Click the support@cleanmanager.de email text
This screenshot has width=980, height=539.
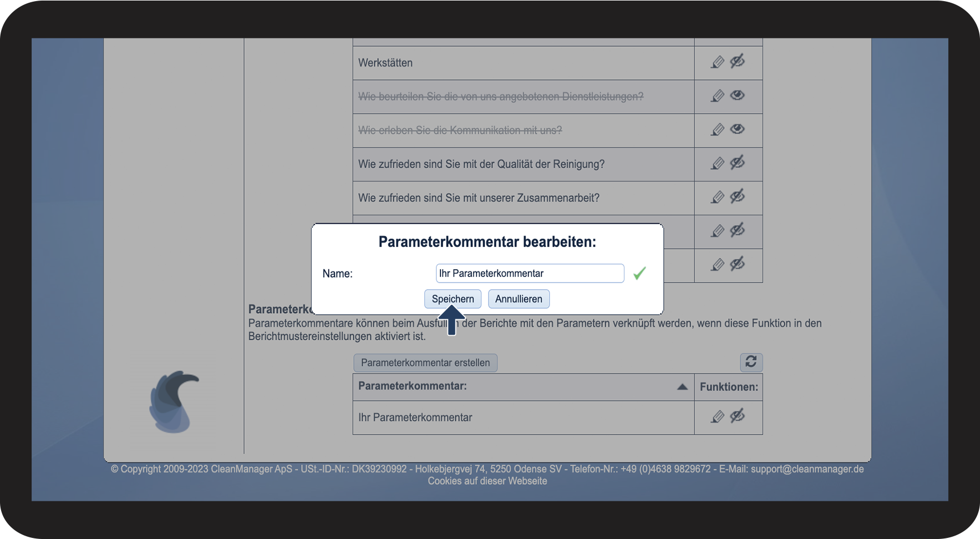pos(807,469)
